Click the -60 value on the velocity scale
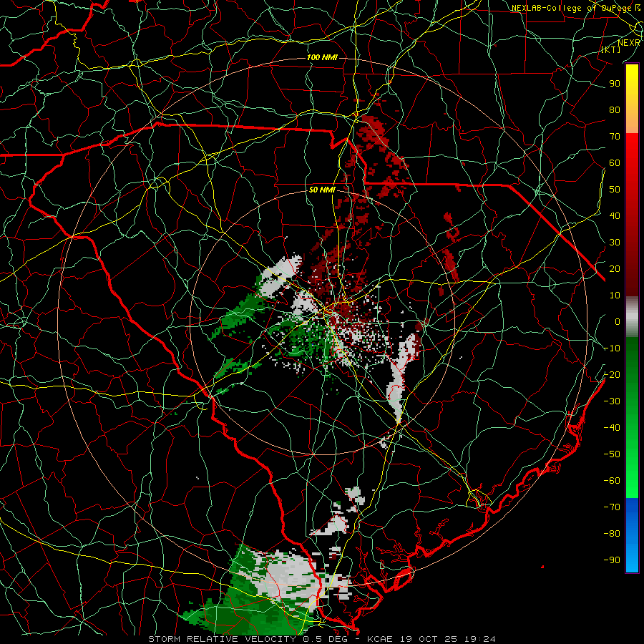This screenshot has height=644, width=644. pyautogui.click(x=612, y=481)
